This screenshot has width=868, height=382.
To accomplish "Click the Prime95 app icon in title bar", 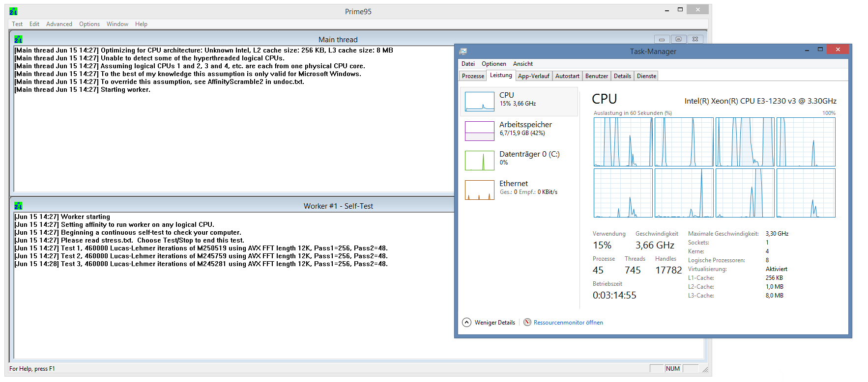I will 13,11.
